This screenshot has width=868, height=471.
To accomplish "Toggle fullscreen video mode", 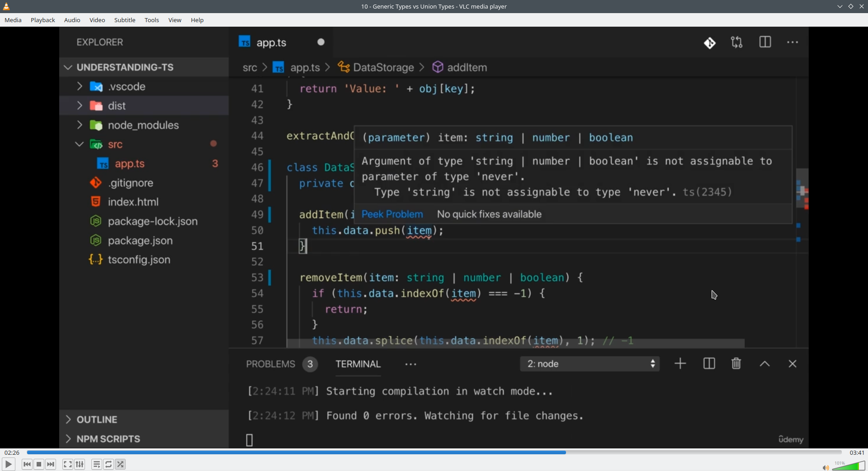I will (x=67, y=464).
